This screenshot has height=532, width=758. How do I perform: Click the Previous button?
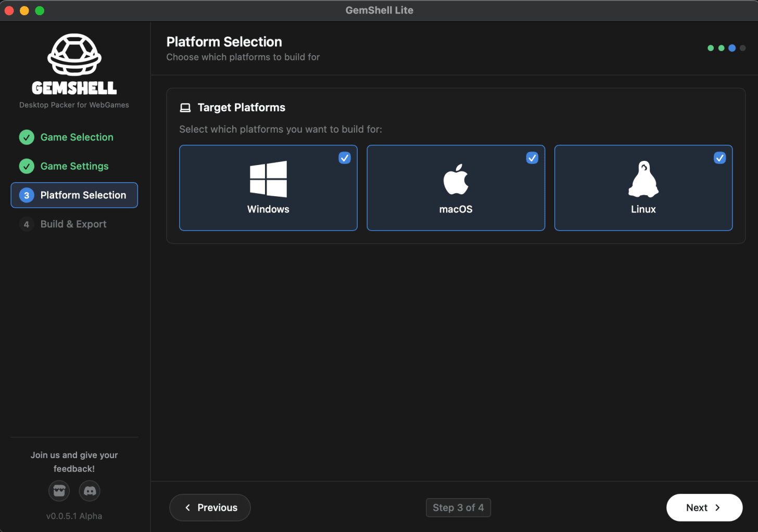pyautogui.click(x=210, y=508)
